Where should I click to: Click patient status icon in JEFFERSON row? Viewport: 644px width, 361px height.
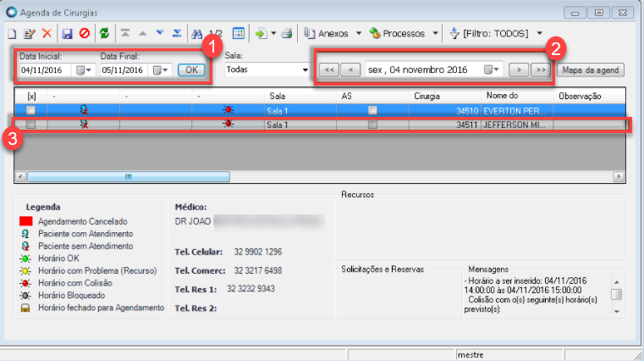point(84,125)
